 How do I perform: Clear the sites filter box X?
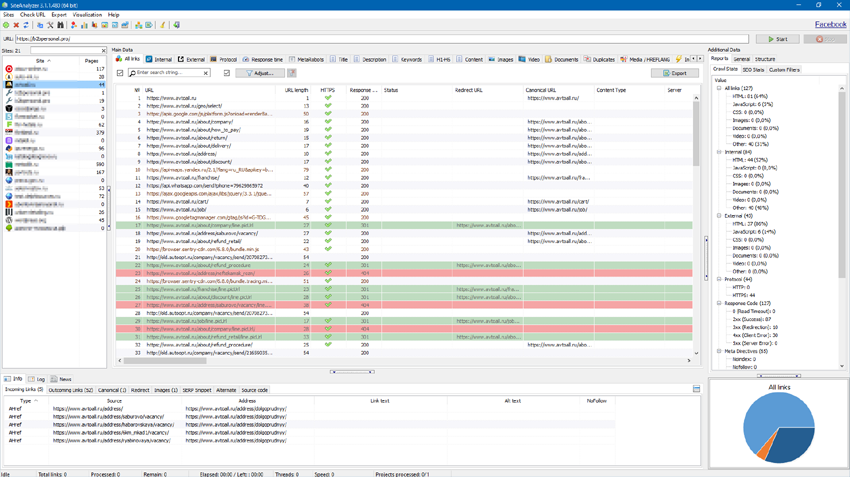click(x=104, y=50)
